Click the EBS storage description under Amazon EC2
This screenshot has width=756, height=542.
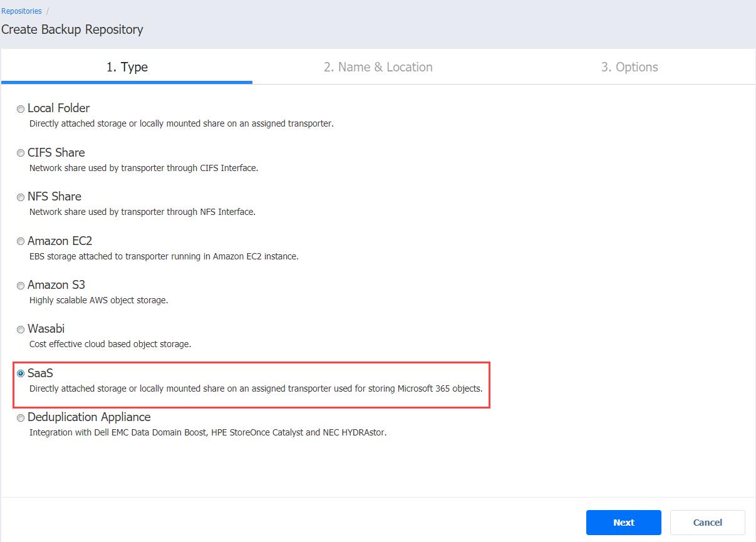[x=163, y=256]
